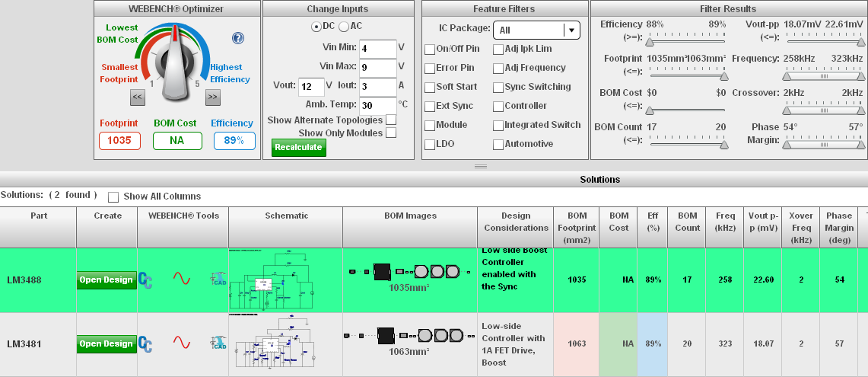Sort by Eff (%) column header

pyautogui.click(x=653, y=228)
